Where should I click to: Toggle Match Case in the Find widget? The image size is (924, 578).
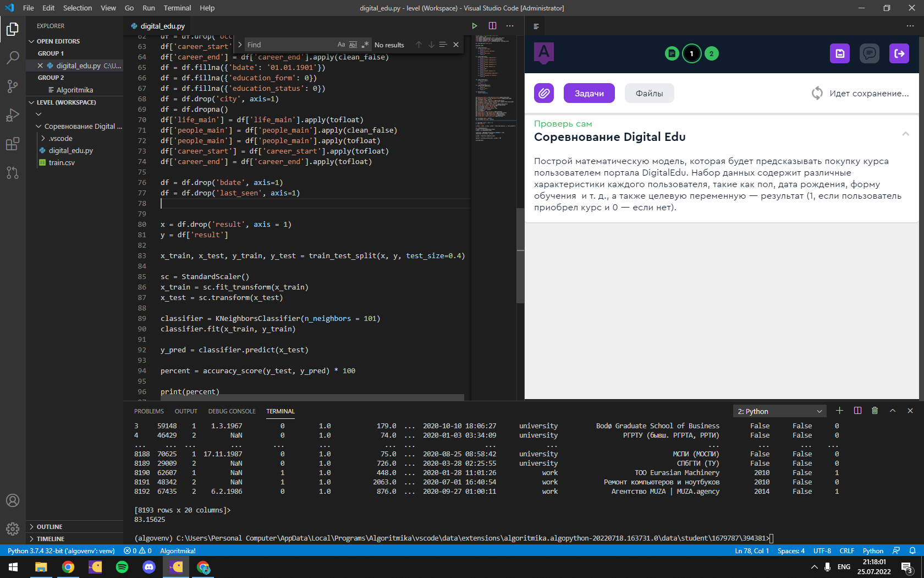(x=341, y=45)
